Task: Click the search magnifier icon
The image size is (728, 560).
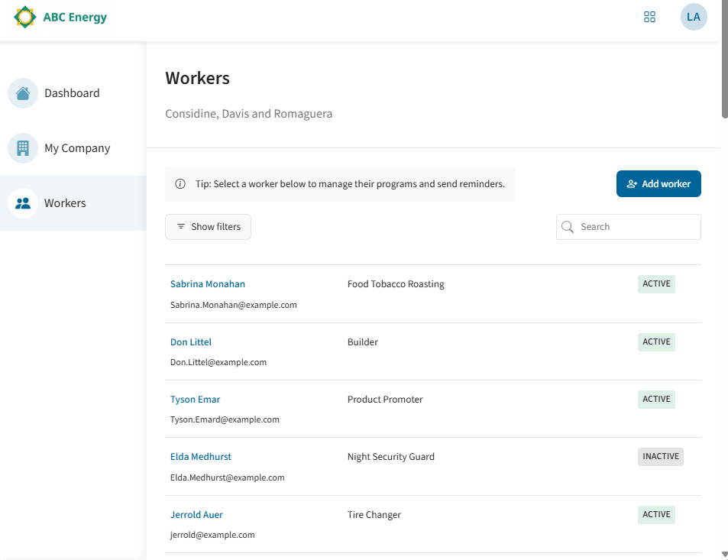Action: click(568, 227)
